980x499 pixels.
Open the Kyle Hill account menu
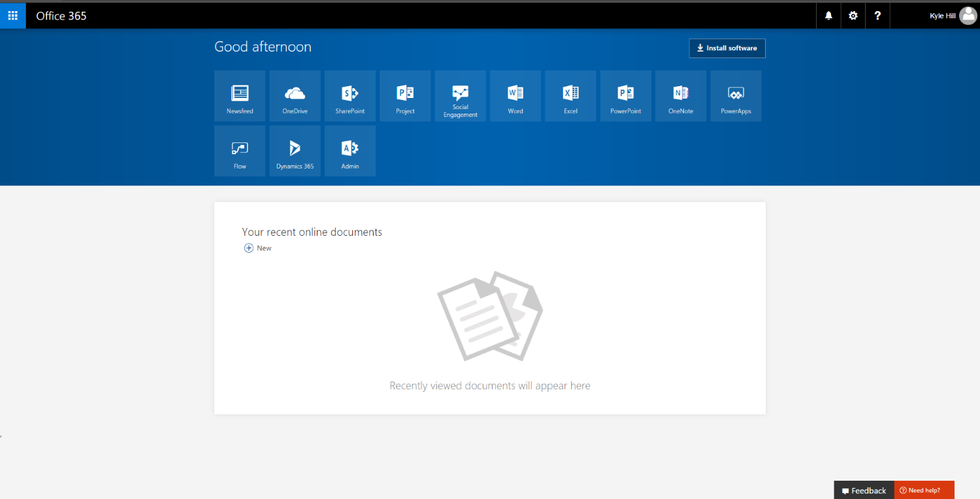pos(953,16)
